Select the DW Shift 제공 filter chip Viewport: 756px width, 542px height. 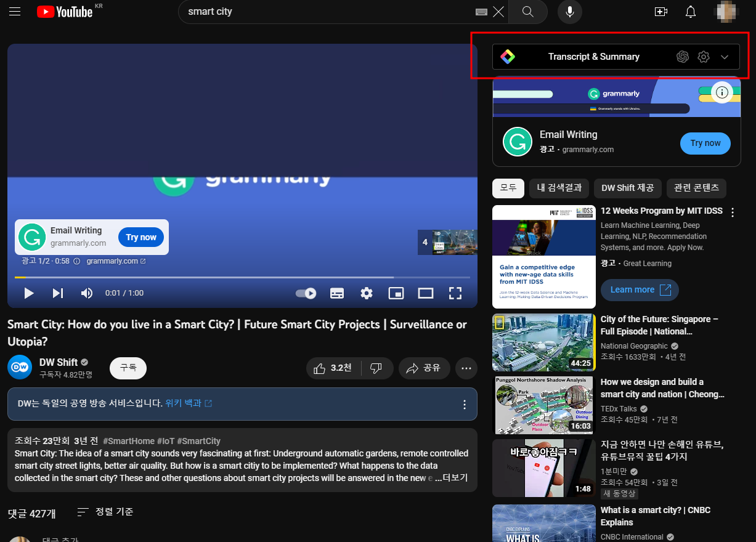[628, 188]
